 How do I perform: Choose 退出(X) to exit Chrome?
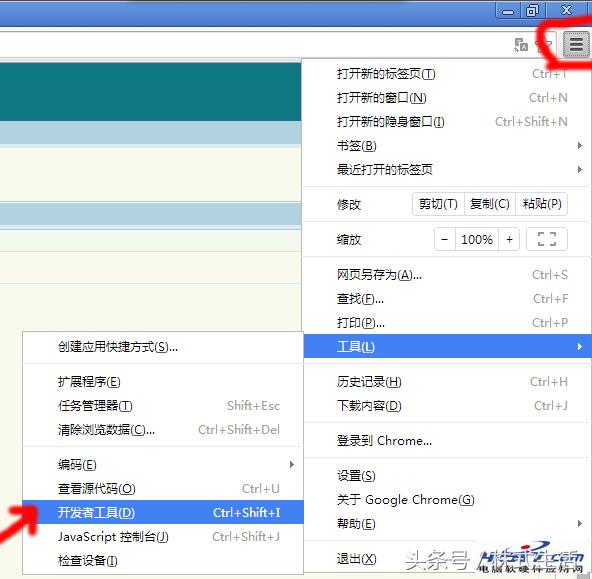(x=447, y=559)
